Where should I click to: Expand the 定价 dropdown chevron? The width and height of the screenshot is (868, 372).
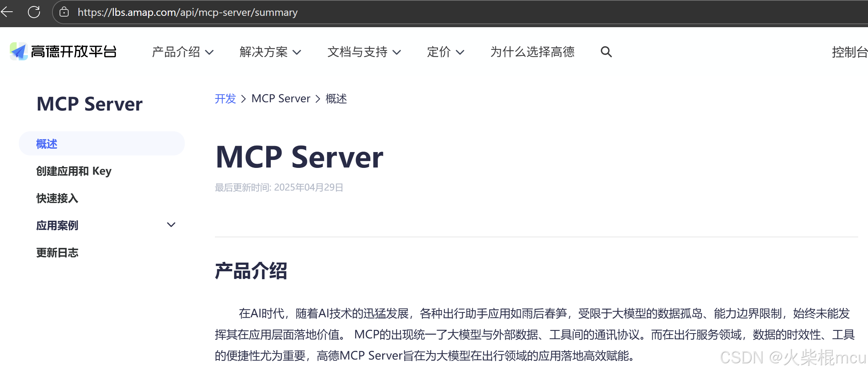(x=460, y=52)
